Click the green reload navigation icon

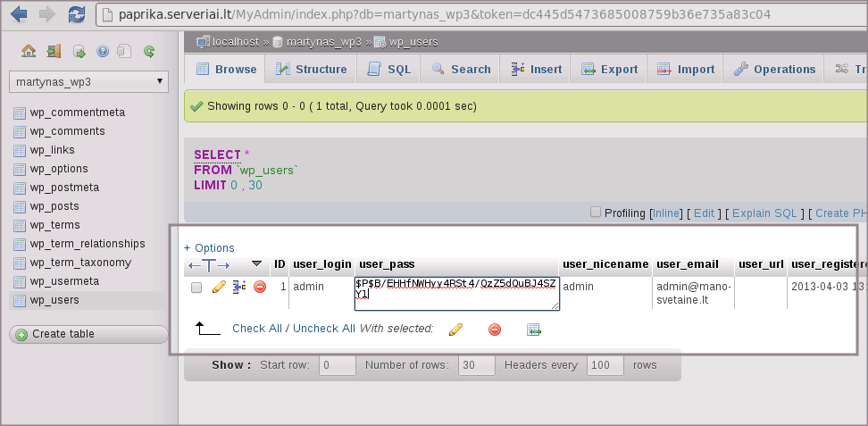(x=149, y=52)
